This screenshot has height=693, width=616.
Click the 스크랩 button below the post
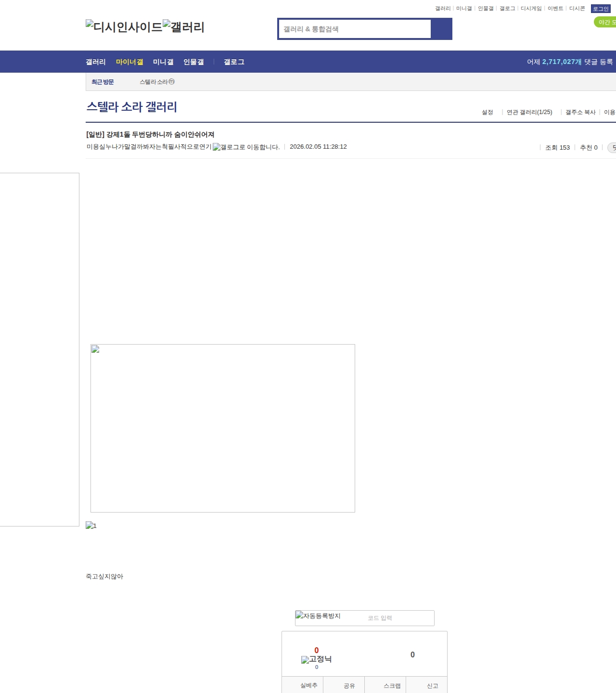(x=392, y=685)
